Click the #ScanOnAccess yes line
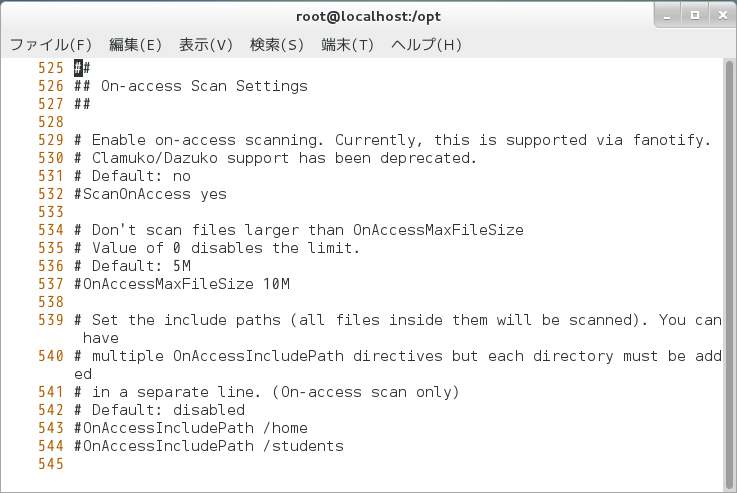This screenshot has width=737, height=493. click(150, 194)
